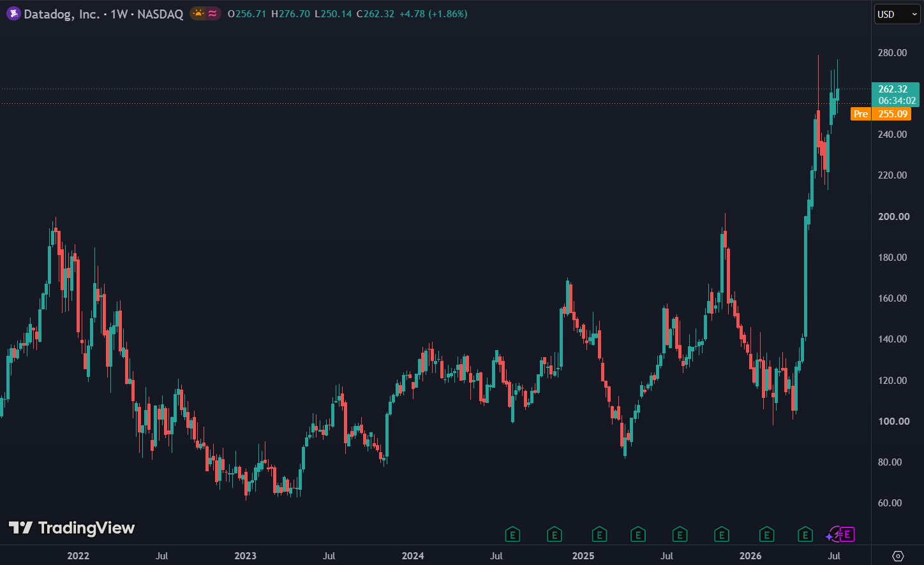Click the 140.00 price axis label
This screenshot has height=565, width=924.
892,339
